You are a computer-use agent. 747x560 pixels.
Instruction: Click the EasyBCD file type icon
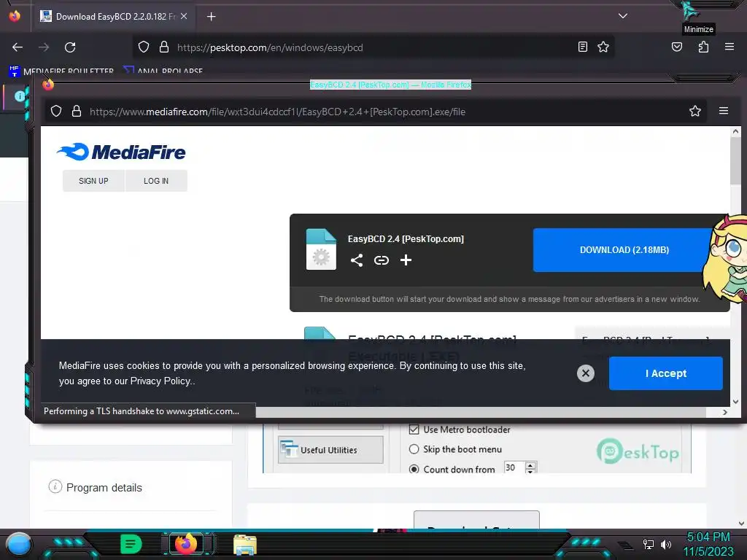(321, 249)
